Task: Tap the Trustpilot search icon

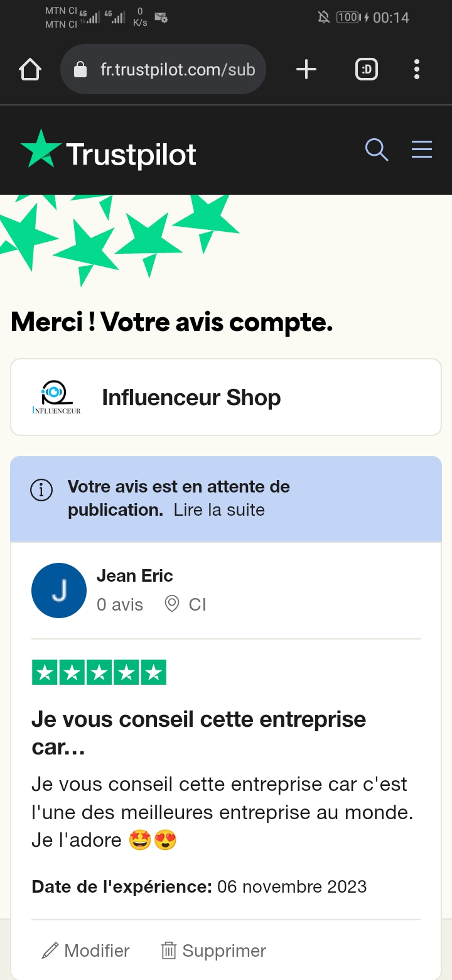Action: (377, 150)
